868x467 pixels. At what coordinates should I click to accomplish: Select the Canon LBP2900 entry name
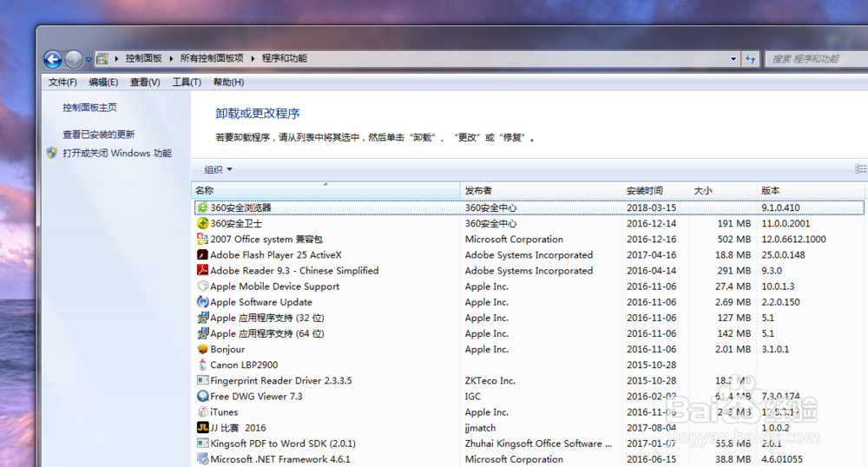[x=244, y=365]
